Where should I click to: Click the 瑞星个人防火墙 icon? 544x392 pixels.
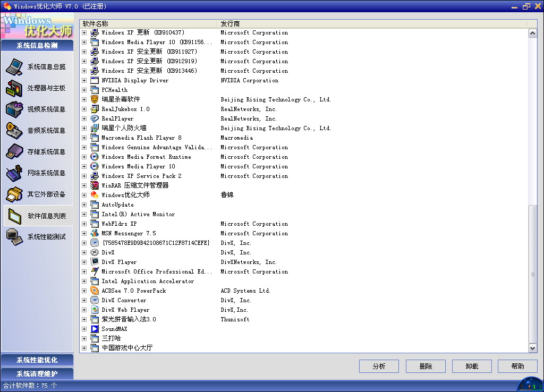pos(95,128)
